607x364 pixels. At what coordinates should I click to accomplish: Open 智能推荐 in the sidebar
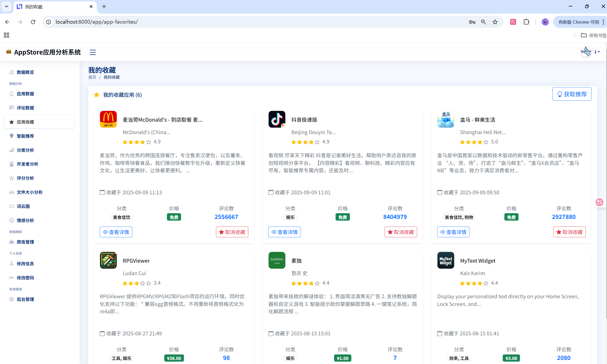click(39, 136)
